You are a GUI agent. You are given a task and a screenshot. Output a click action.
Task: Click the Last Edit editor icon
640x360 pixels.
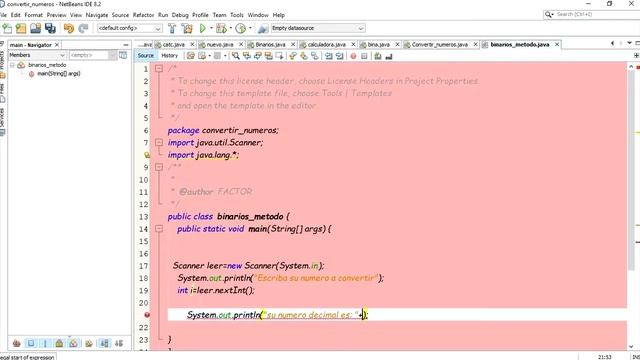[x=191, y=56]
